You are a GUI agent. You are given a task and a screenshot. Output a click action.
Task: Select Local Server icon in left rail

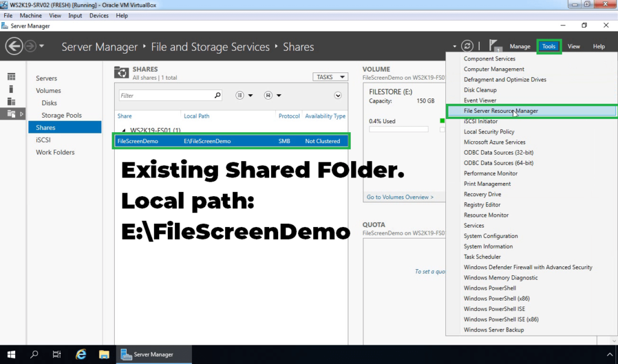[x=11, y=89]
